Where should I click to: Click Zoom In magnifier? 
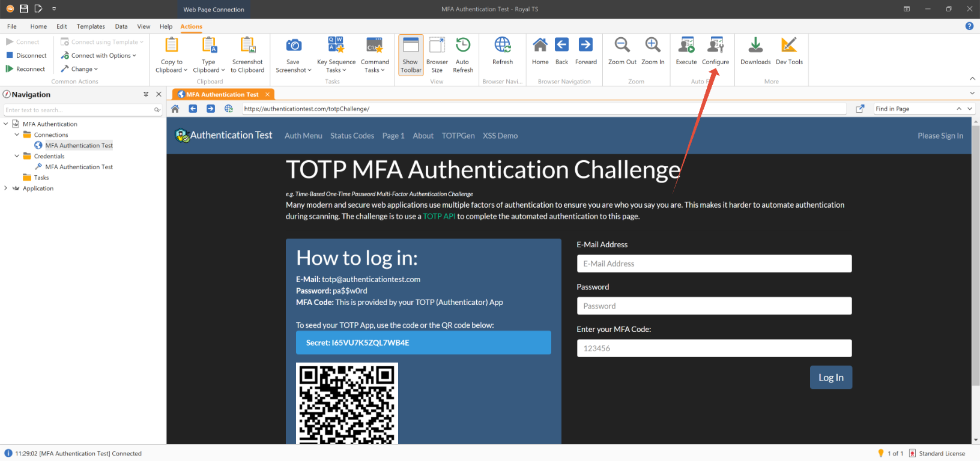click(x=653, y=45)
